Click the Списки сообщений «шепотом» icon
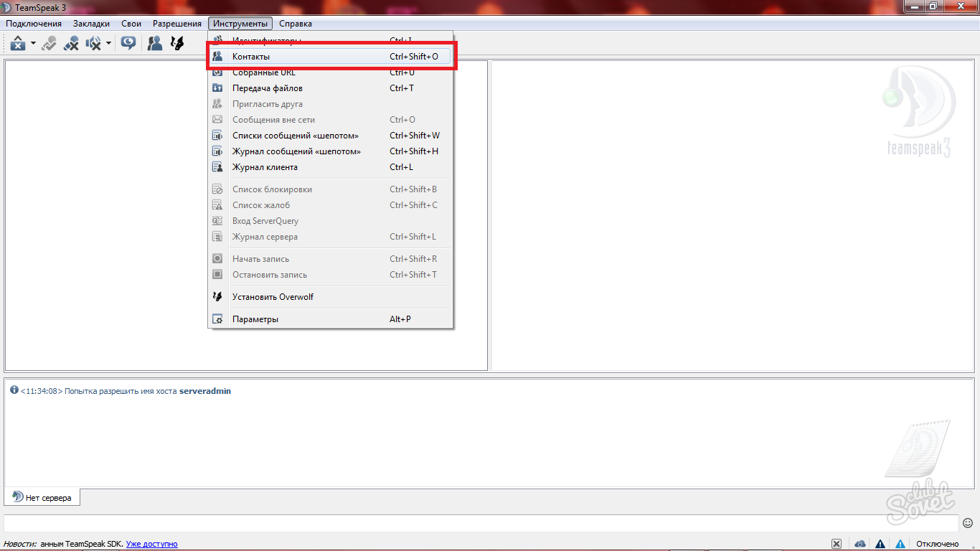The width and height of the screenshot is (980, 551). (217, 136)
